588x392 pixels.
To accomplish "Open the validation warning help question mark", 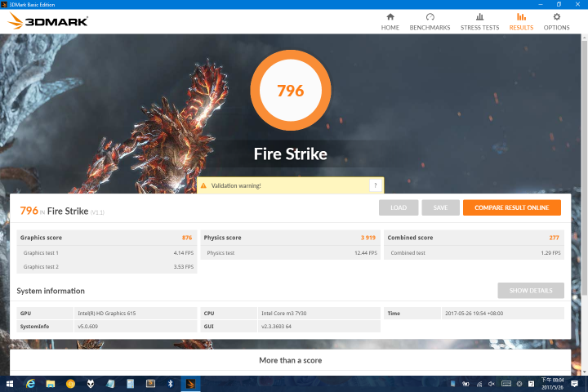I will tap(376, 185).
